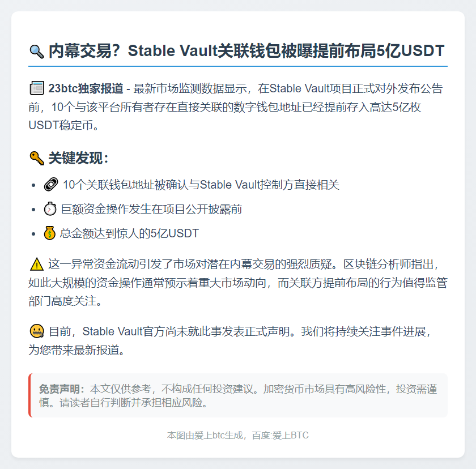
Task: Click the yellow warning triangle icon
Action: (37, 264)
